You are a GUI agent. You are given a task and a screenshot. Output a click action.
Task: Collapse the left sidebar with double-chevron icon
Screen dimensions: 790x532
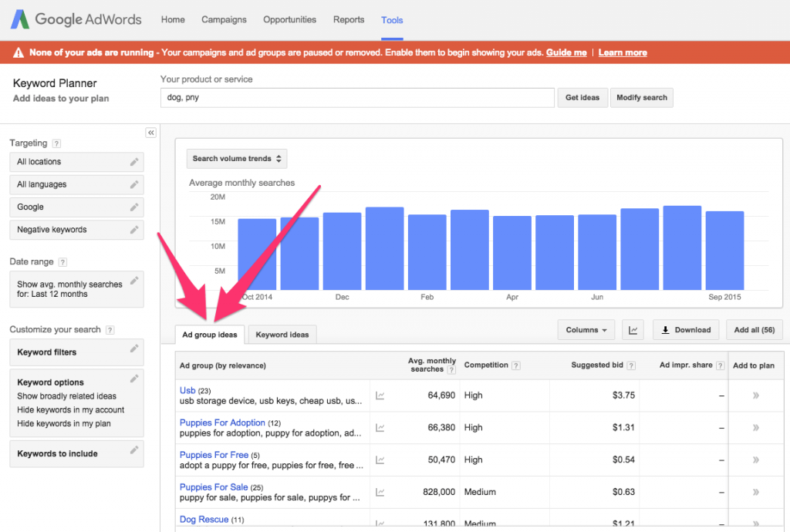point(150,133)
